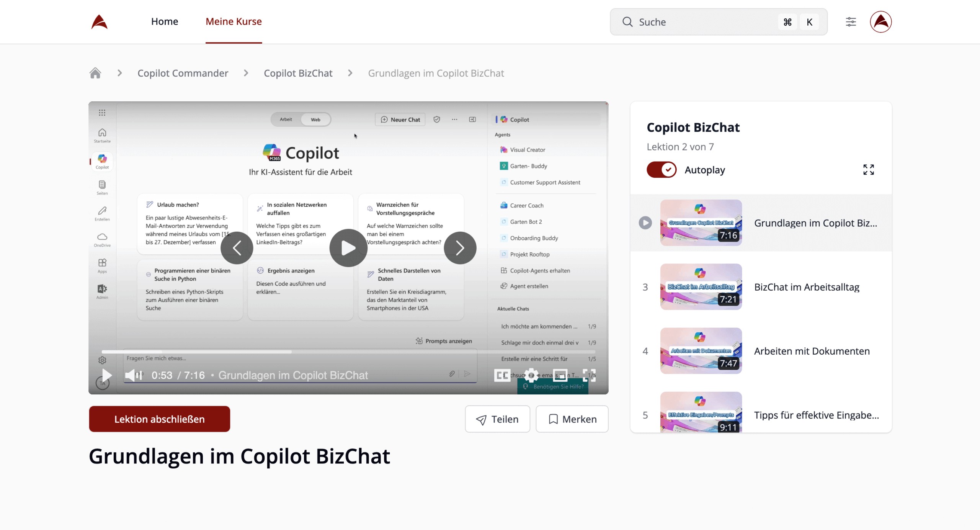Click the home breadcrumb icon

(95, 73)
